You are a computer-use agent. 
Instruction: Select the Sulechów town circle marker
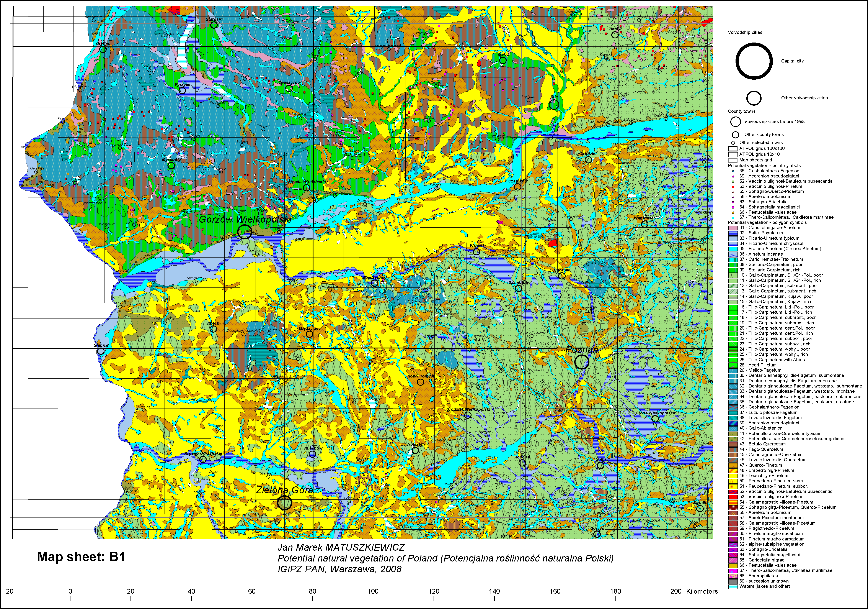click(312, 454)
